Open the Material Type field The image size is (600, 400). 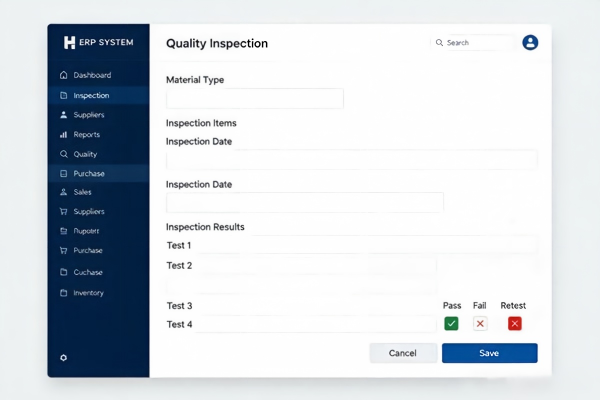click(255, 99)
